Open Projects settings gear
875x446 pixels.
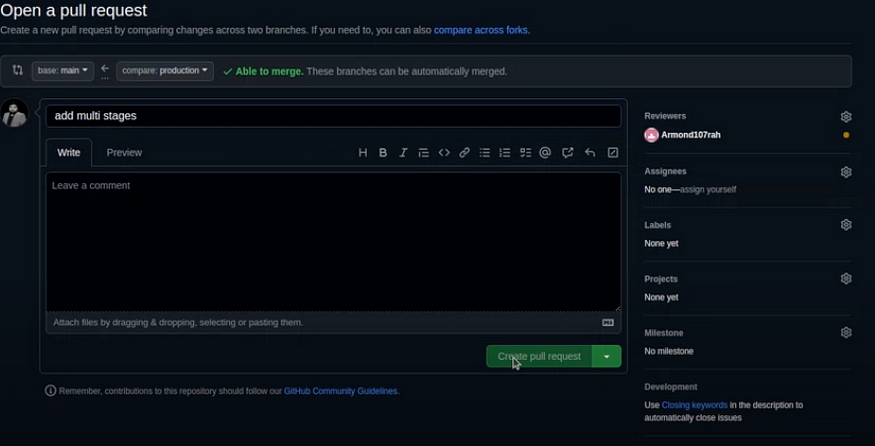(846, 279)
